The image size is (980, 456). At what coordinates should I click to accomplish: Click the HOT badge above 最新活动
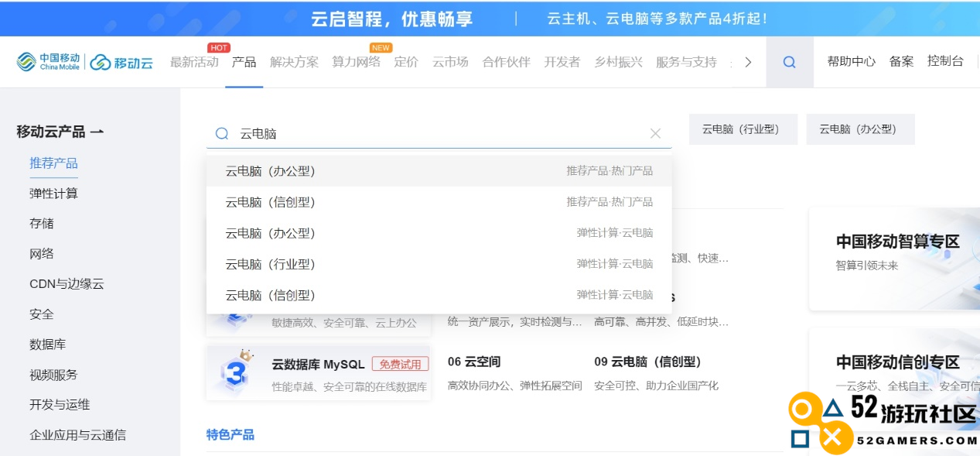(219, 47)
